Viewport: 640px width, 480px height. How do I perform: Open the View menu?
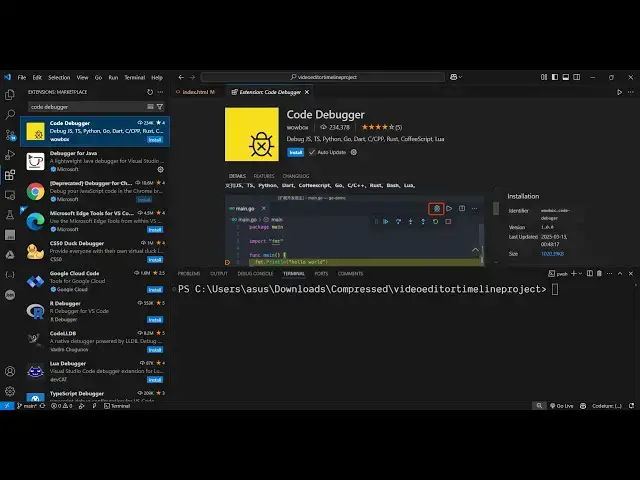(82, 77)
